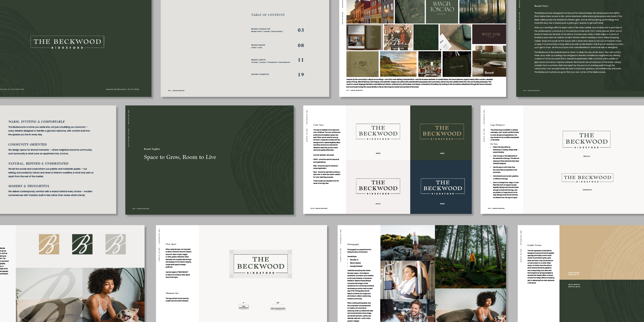
Task: Click the Brand Story heading
Action: pyautogui.click(x=541, y=6)
